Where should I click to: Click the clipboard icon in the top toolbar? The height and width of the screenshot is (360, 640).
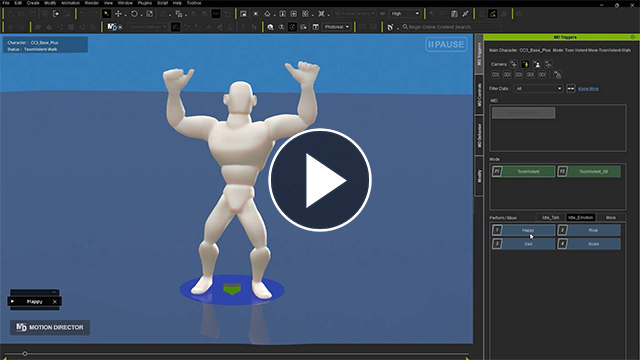pyautogui.click(x=454, y=14)
